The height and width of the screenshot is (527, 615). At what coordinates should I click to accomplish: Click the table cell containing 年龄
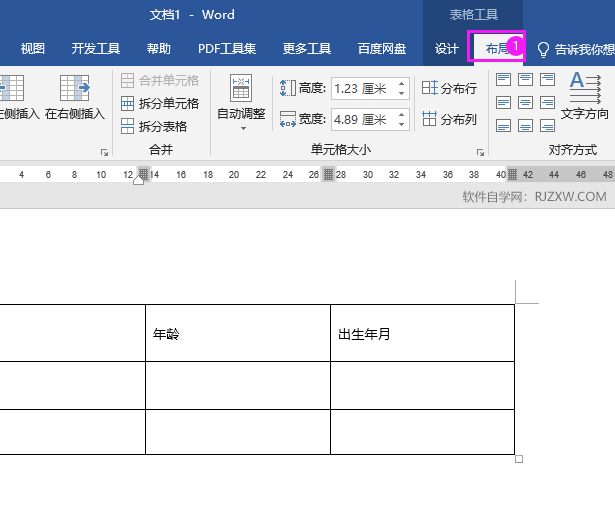(x=238, y=333)
